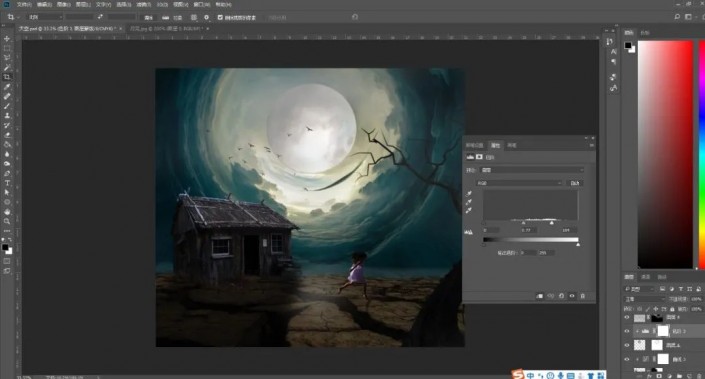Select the Clone Stamp tool

tap(7, 116)
